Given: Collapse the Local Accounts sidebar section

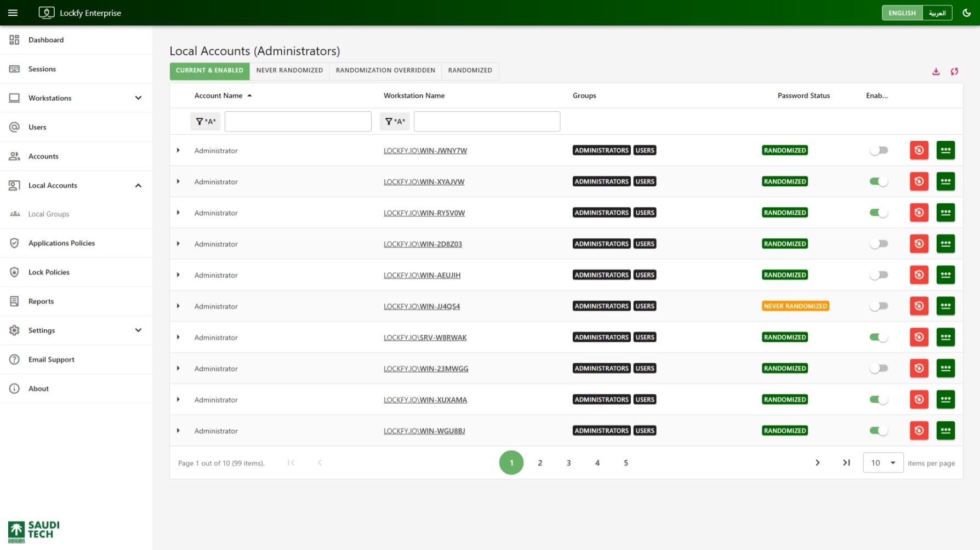Looking at the screenshot, I should tap(76, 185).
